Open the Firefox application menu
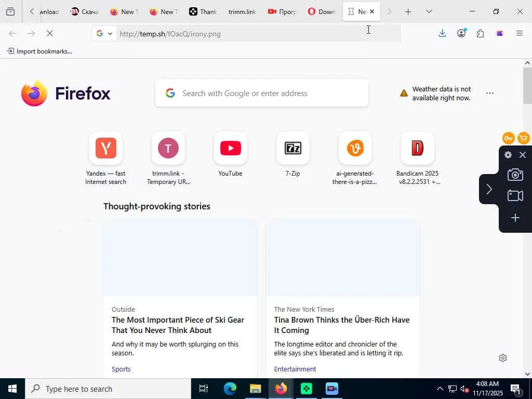The height and width of the screenshot is (399, 532). pyautogui.click(x=519, y=33)
